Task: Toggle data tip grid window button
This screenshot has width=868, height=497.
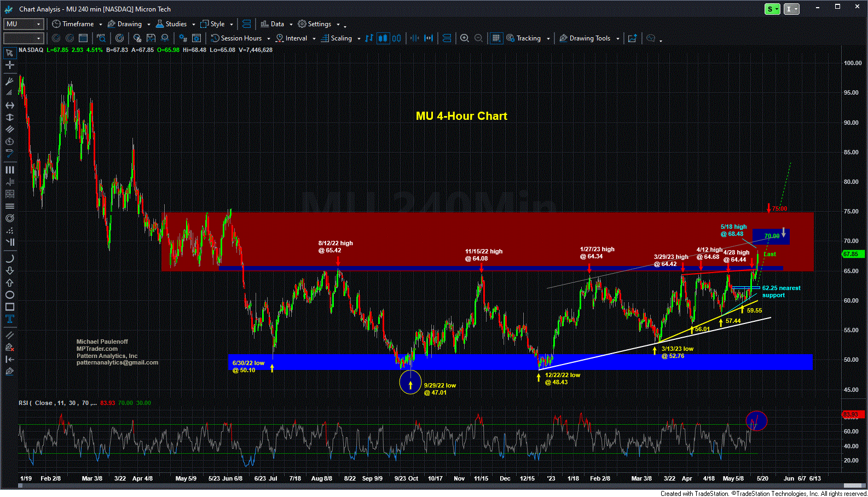Action: 496,38
